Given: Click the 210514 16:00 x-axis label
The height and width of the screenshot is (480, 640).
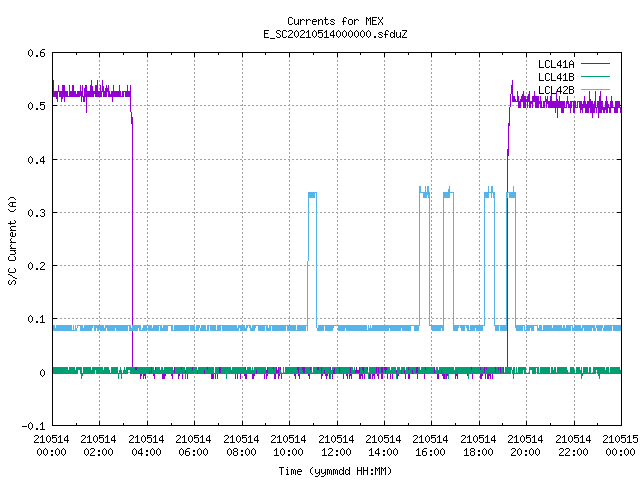Looking at the screenshot, I should pos(430,446).
